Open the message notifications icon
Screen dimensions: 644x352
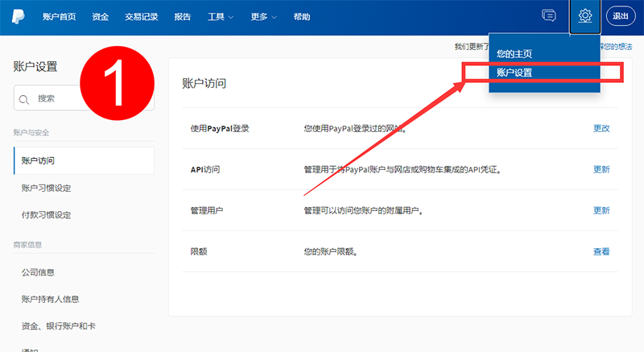[549, 16]
